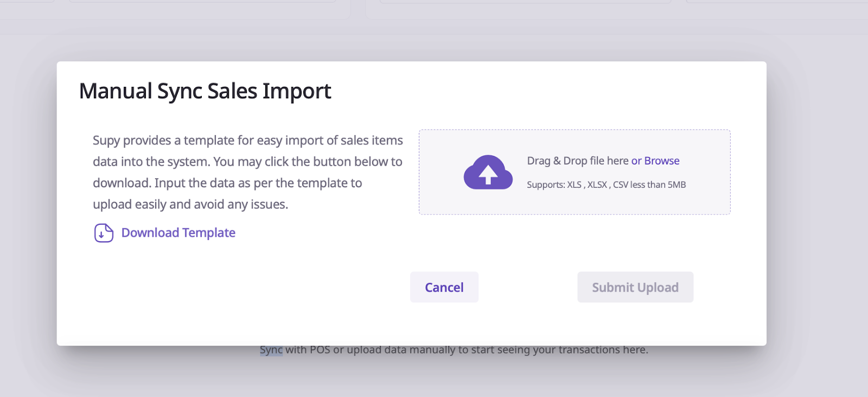868x397 pixels.
Task: Click the purple cloud upload icon
Action: coord(488,173)
